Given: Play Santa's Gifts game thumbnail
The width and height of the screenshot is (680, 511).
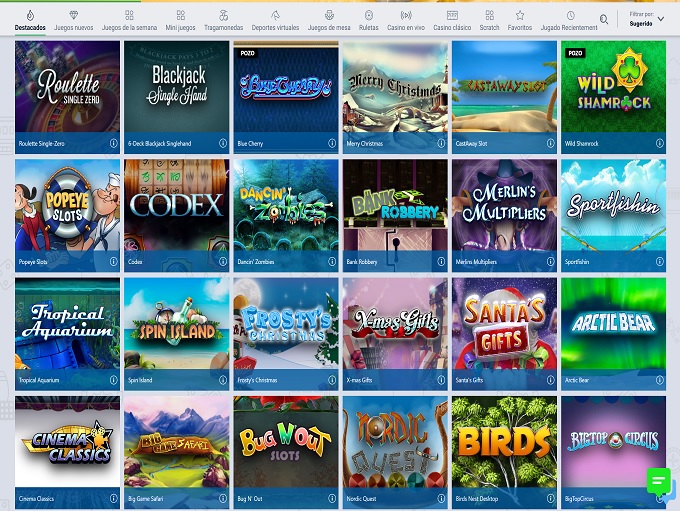Looking at the screenshot, I should 504,323.
